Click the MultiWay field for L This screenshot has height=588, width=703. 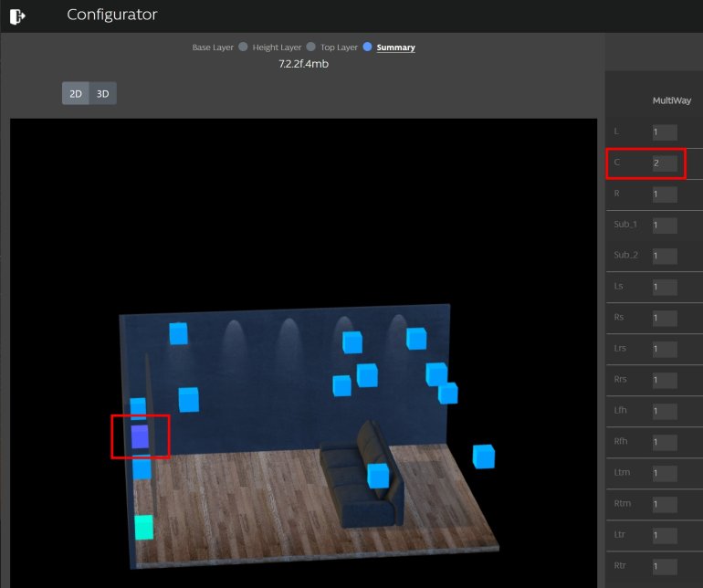[664, 132]
